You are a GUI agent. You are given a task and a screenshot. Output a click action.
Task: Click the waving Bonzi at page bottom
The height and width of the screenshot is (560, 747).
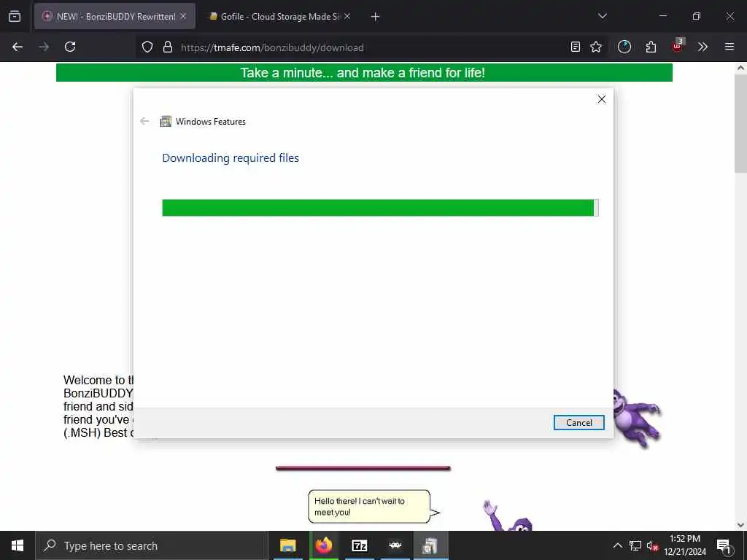(x=508, y=516)
